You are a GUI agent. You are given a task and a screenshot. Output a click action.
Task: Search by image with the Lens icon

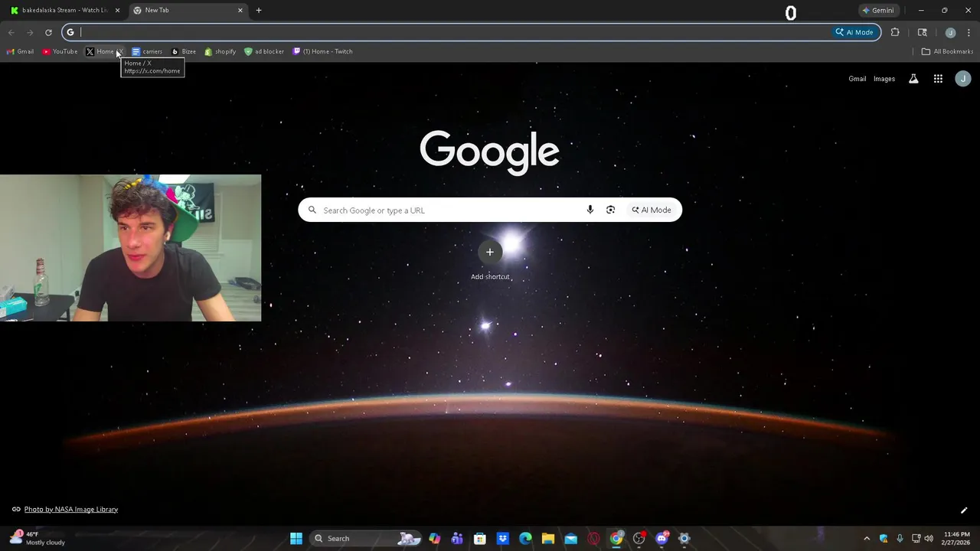[610, 210]
